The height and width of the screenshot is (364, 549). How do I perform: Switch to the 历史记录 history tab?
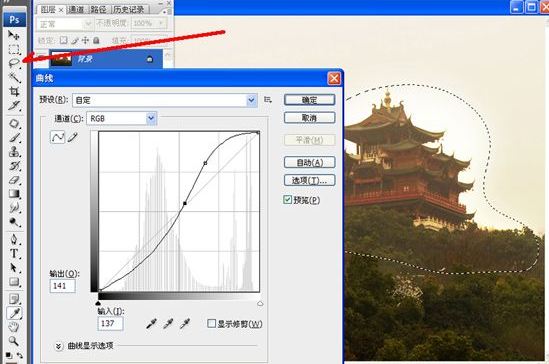click(x=129, y=9)
